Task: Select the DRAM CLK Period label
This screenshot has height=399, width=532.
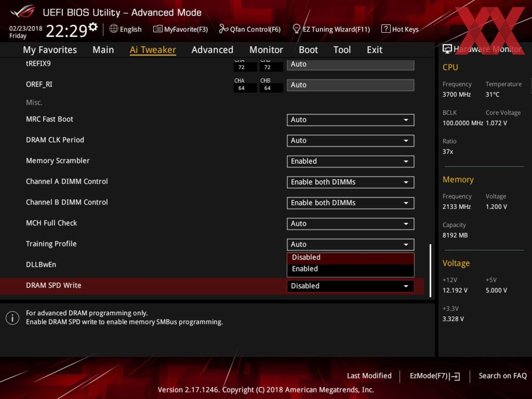Action: [x=55, y=140]
